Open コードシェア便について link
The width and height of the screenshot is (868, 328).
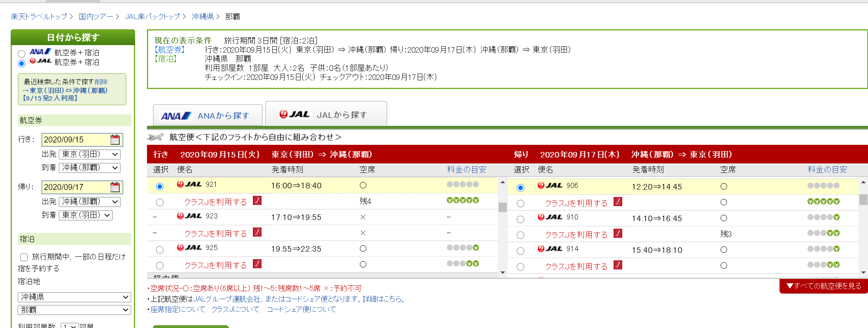click(x=301, y=309)
